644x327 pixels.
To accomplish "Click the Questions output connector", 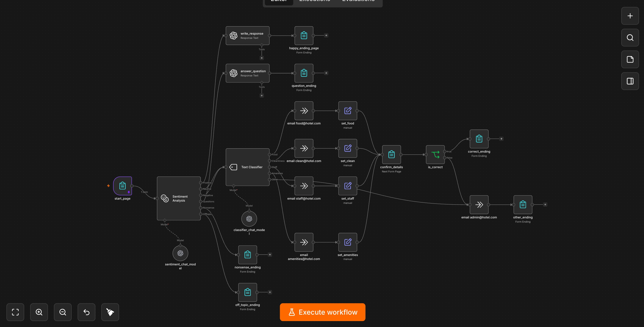I will tap(201, 201).
